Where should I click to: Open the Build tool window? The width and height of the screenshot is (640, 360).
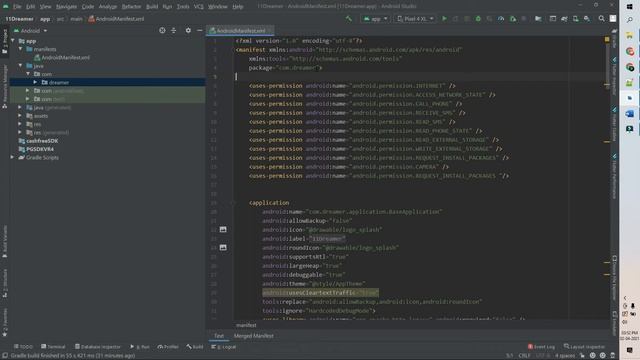pyautogui.click(x=195, y=347)
